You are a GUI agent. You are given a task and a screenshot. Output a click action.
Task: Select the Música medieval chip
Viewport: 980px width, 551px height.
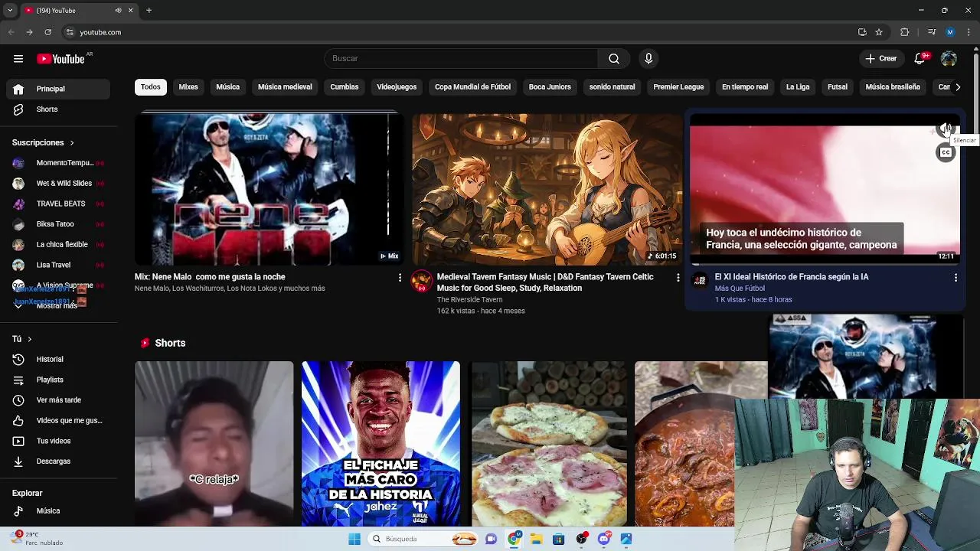point(285,87)
